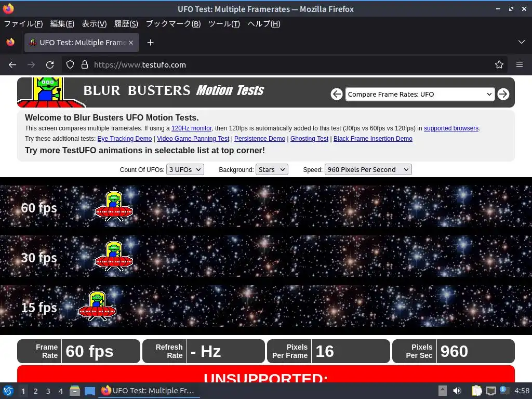The width and height of the screenshot is (532, 399).
Task: Open the Firefox hamburger application menu
Action: pos(520,64)
